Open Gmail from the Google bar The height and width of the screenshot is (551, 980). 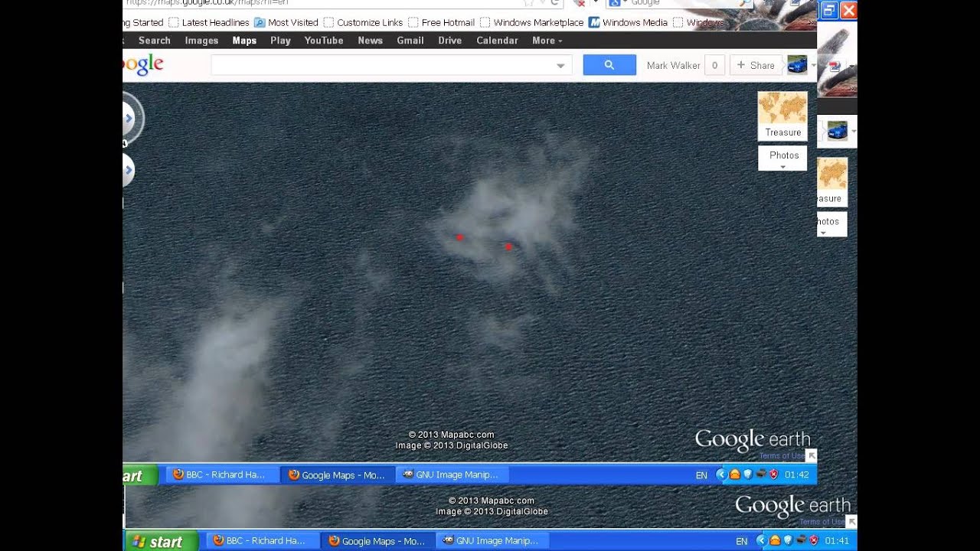pyautogui.click(x=410, y=41)
